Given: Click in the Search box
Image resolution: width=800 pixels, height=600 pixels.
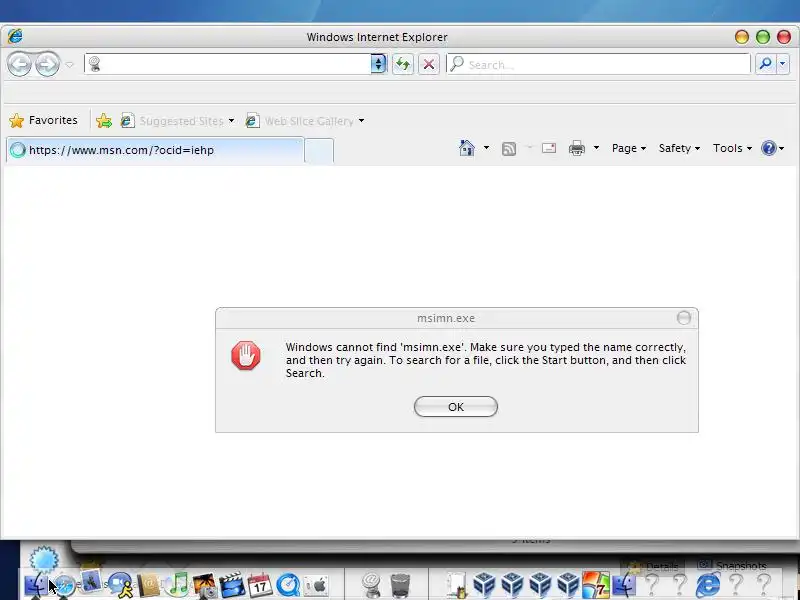Looking at the screenshot, I should point(598,64).
